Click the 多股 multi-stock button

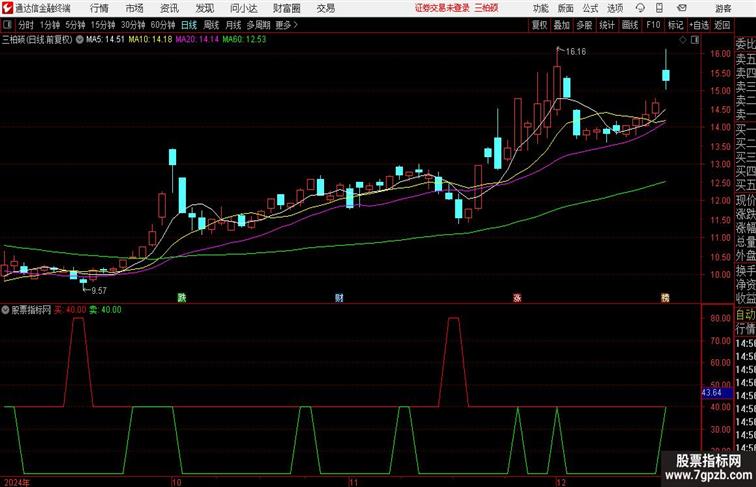584,25
